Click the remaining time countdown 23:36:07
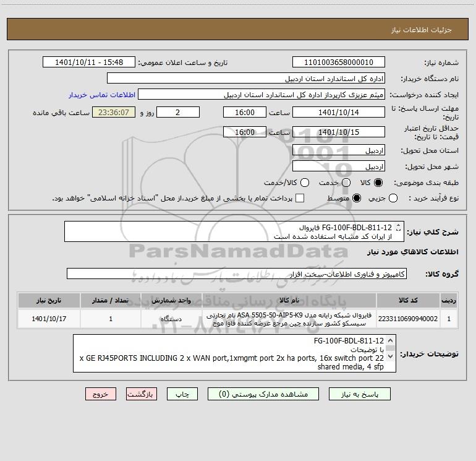This screenshot has width=476, height=461. click(x=114, y=113)
